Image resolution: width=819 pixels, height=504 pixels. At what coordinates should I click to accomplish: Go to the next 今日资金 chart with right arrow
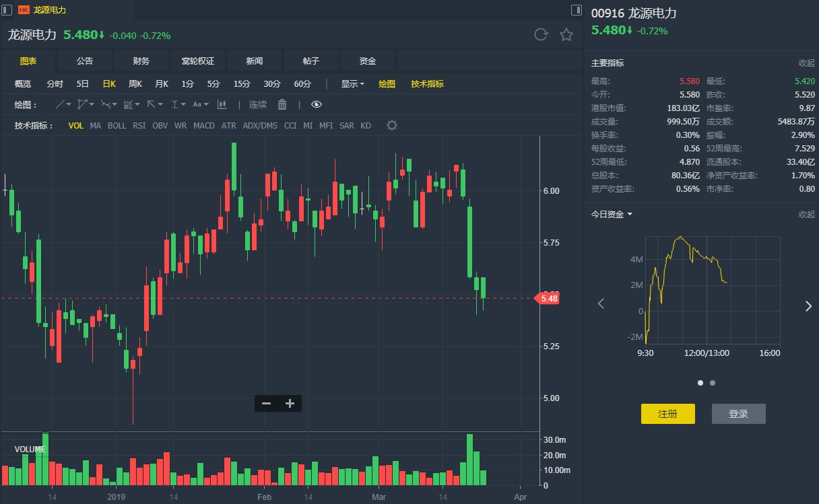(x=808, y=306)
